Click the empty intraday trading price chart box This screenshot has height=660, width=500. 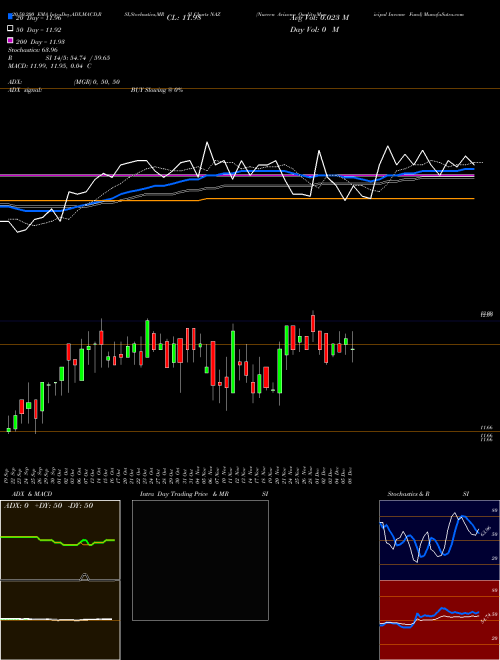tap(200, 560)
